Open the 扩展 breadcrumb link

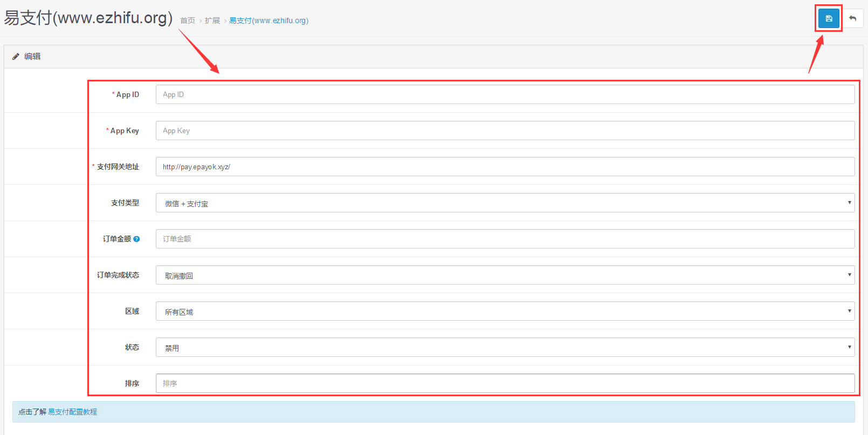(x=212, y=20)
